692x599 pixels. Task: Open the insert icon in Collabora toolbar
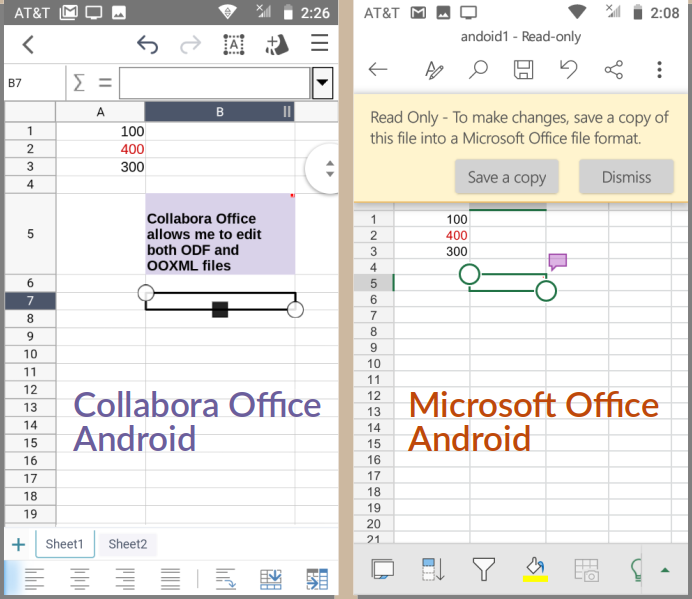pos(277,45)
